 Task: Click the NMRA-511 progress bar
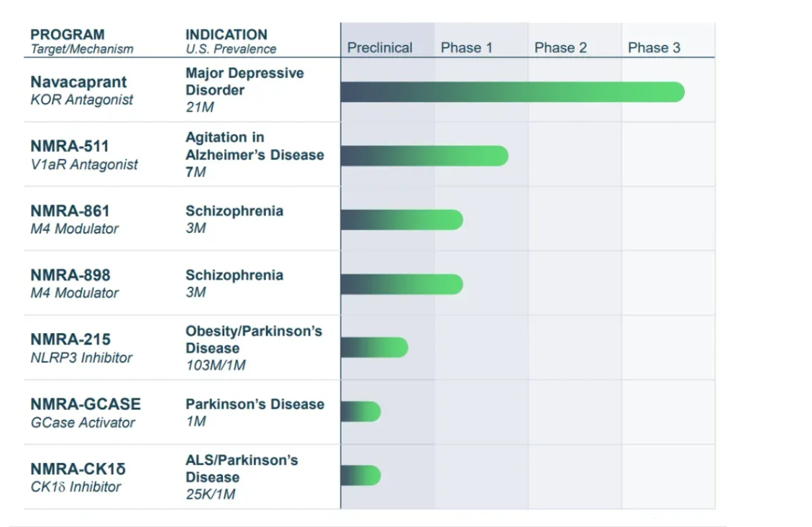(424, 155)
